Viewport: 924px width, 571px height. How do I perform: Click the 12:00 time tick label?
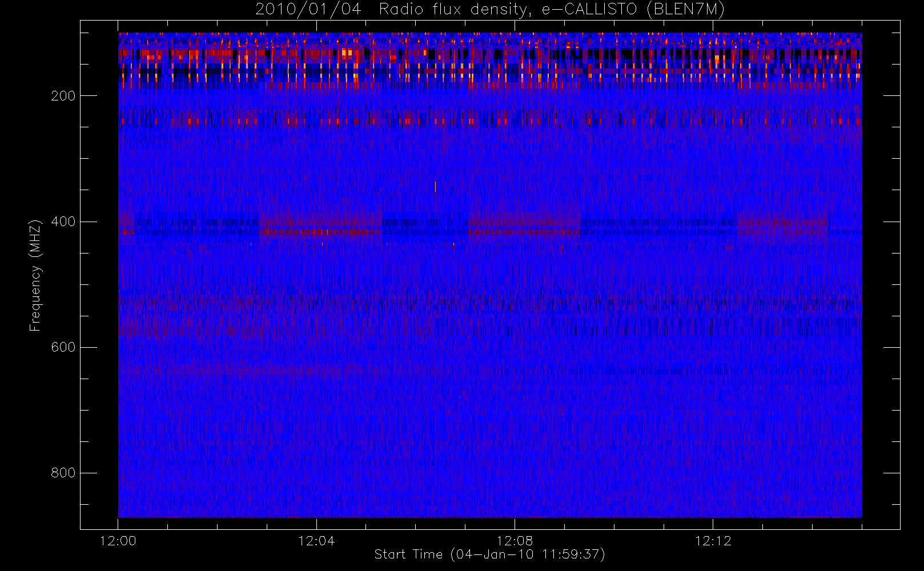[x=118, y=541]
